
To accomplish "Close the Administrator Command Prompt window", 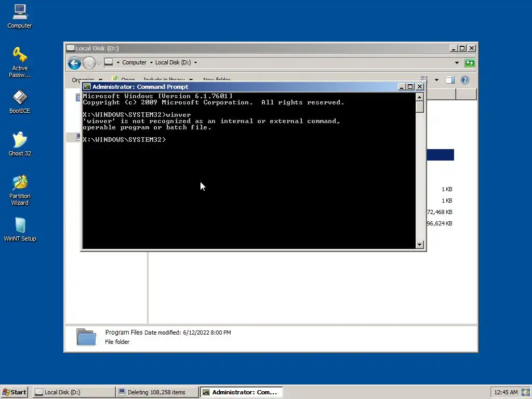I will pyautogui.click(x=420, y=87).
